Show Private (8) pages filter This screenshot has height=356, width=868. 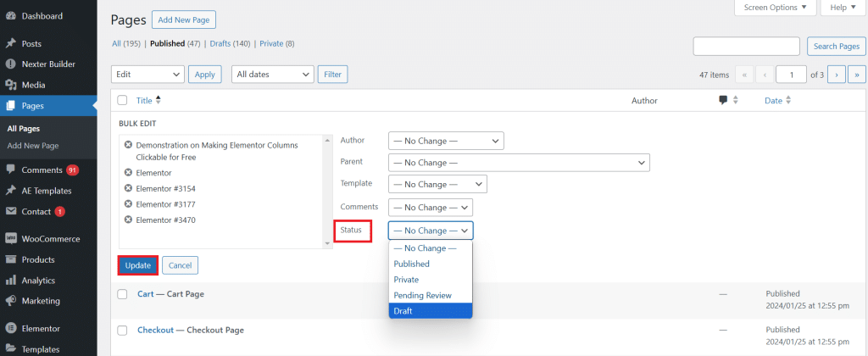(277, 43)
